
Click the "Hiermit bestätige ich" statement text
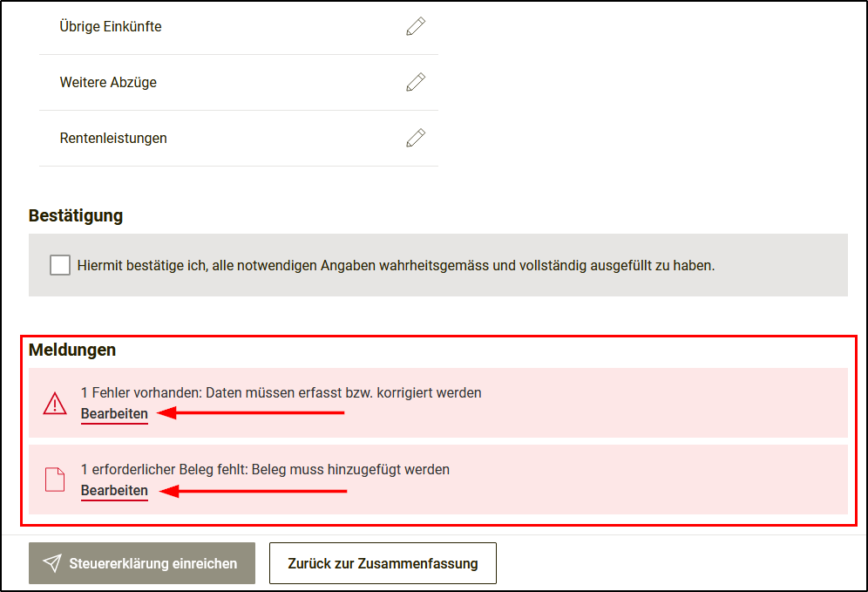point(396,265)
